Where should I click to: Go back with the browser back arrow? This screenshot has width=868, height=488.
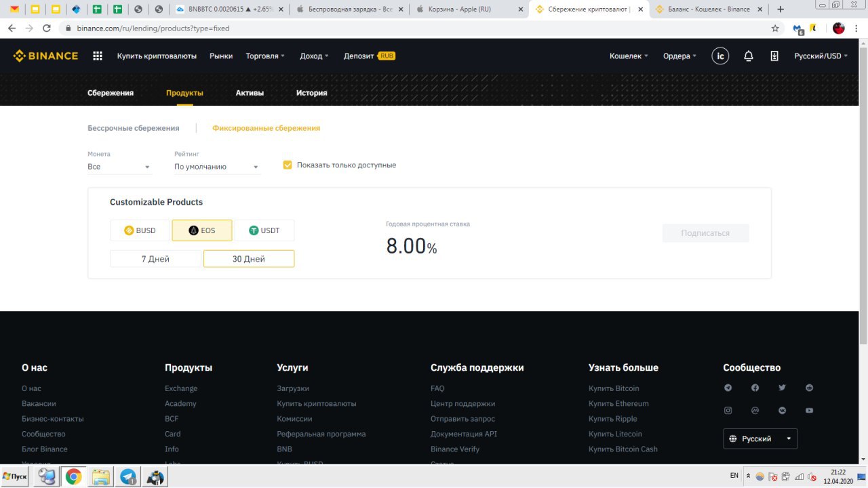12,28
